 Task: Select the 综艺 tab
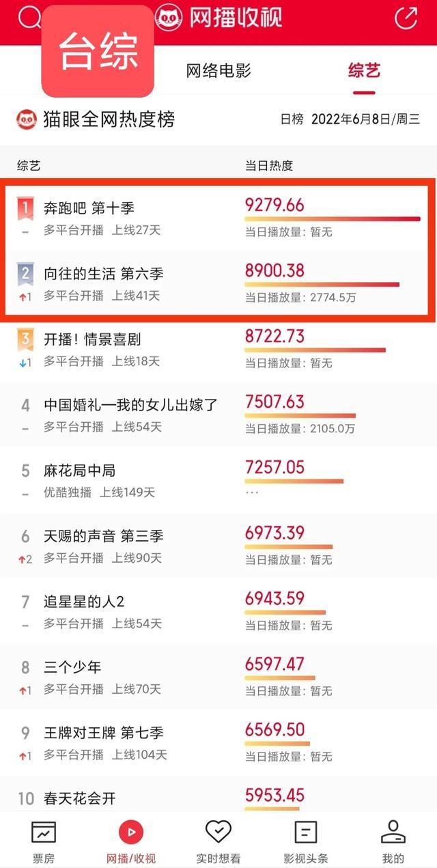point(364,70)
